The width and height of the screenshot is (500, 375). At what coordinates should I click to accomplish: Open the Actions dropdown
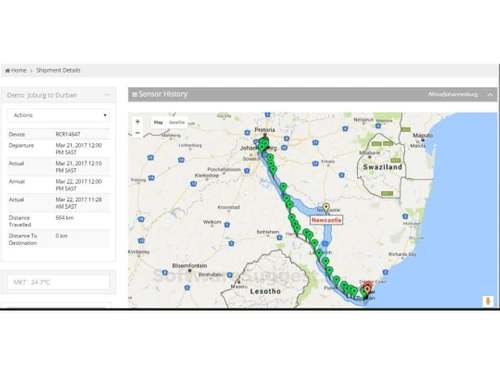pyautogui.click(x=58, y=115)
